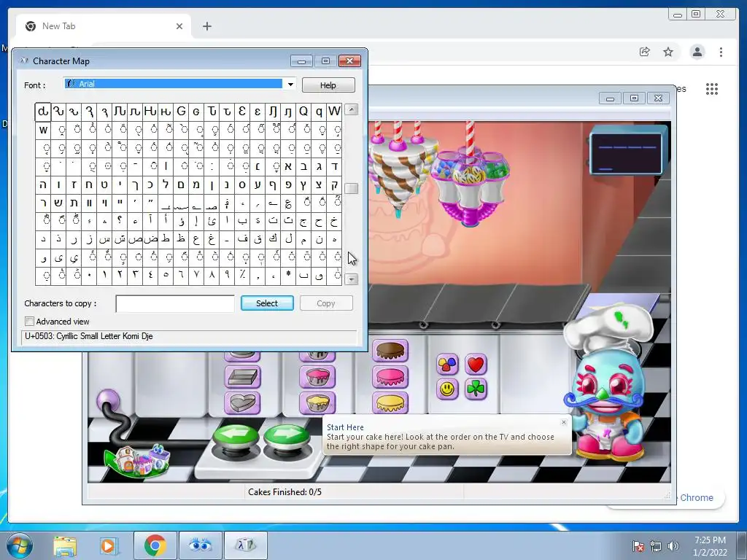Select the Arabic percent ٪ character cell
747x560 pixels.
242,276
